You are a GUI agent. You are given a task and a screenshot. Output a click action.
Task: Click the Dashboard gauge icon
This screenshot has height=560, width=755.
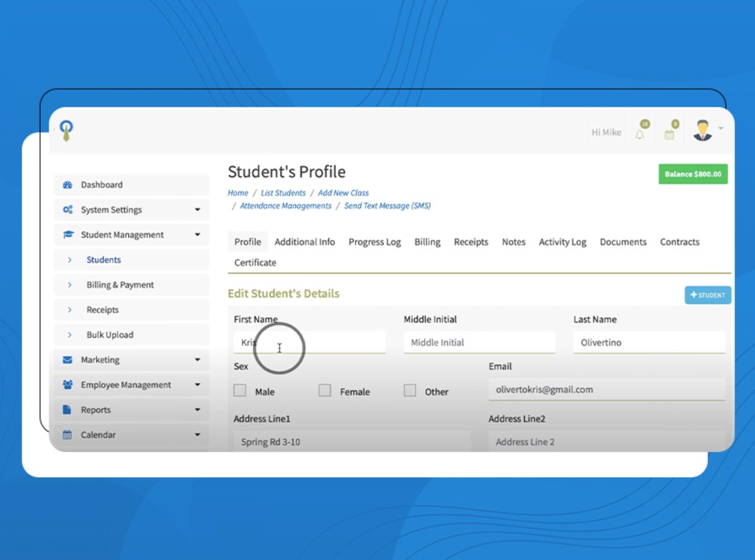click(x=67, y=185)
